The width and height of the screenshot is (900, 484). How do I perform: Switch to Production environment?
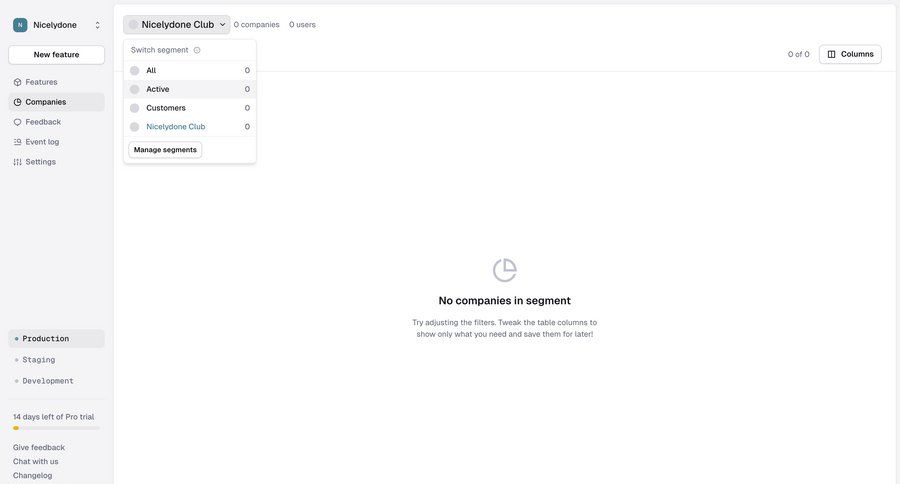[56, 339]
